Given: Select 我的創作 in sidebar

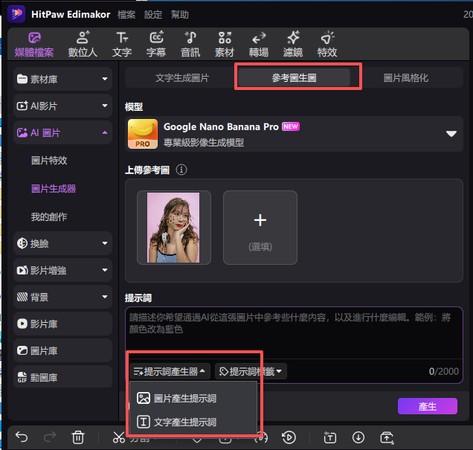Looking at the screenshot, I should (x=49, y=217).
